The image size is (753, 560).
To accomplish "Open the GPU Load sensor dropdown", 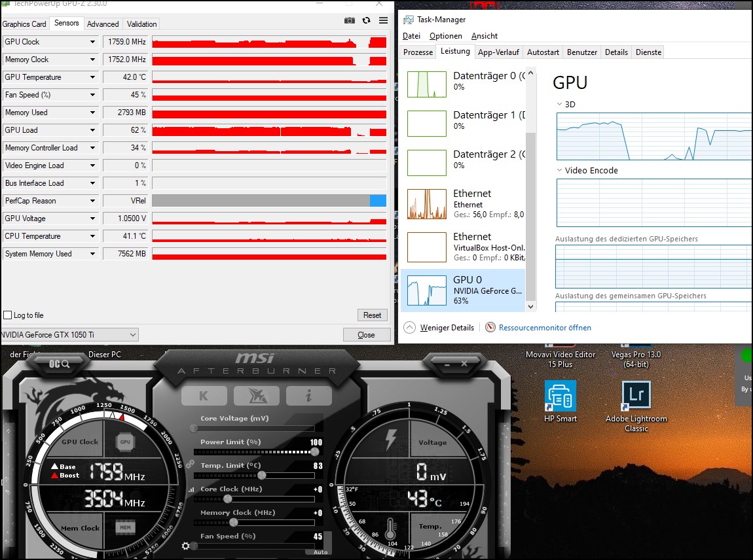I will click(x=92, y=130).
